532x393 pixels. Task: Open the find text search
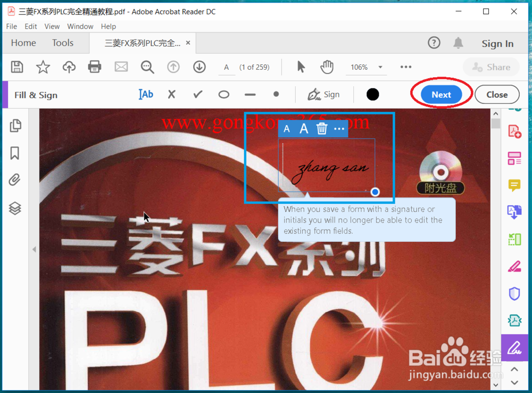coord(147,67)
